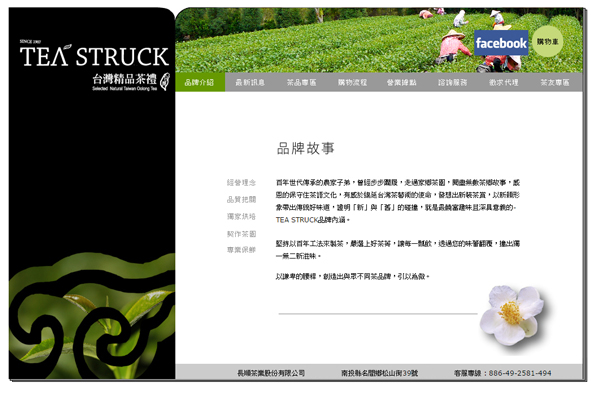Click the 南投縣名間鄉松山街39號 footer address

point(380,373)
